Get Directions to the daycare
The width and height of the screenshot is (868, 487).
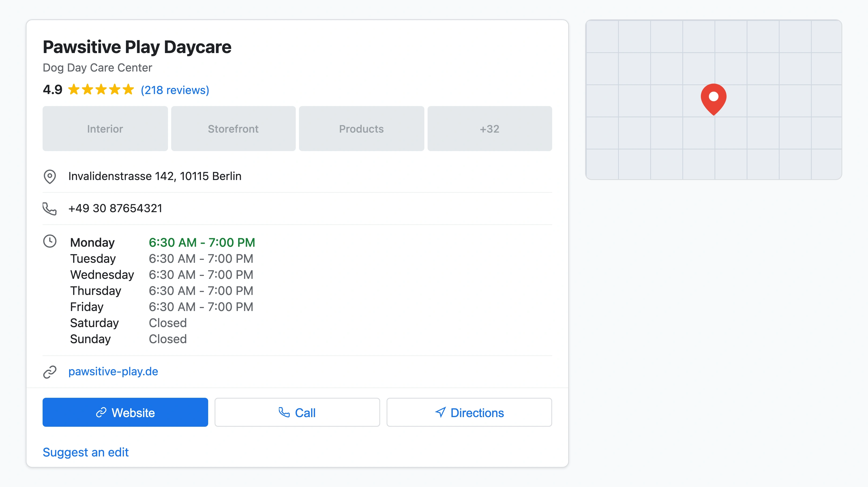pyautogui.click(x=469, y=413)
